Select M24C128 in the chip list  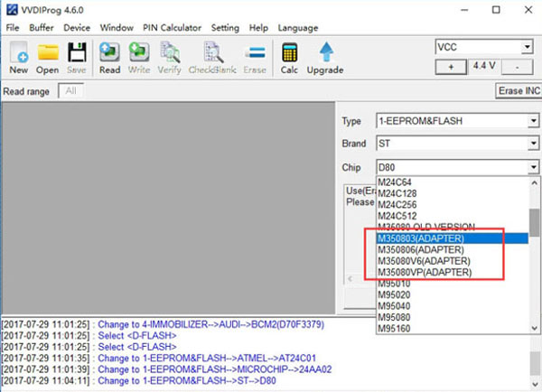[x=453, y=193]
